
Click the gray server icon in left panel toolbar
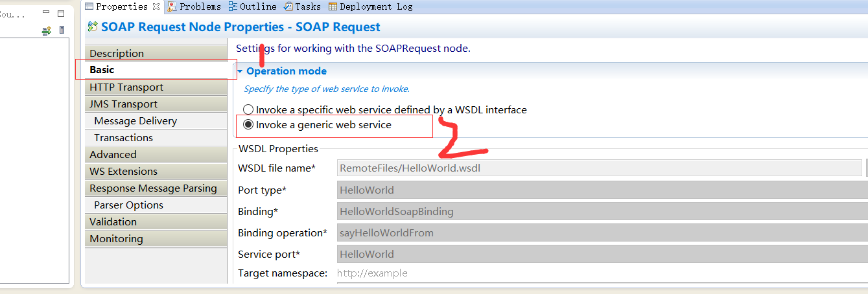pyautogui.click(x=62, y=30)
